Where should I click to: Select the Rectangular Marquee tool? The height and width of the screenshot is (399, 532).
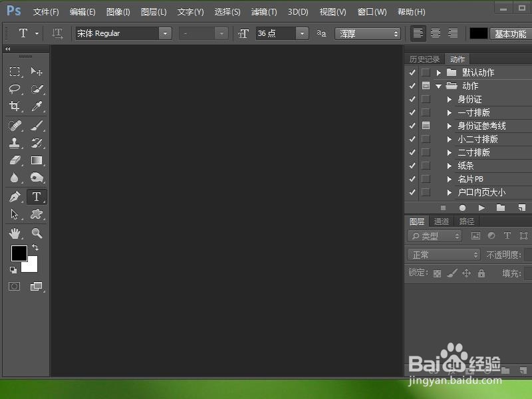click(14, 72)
